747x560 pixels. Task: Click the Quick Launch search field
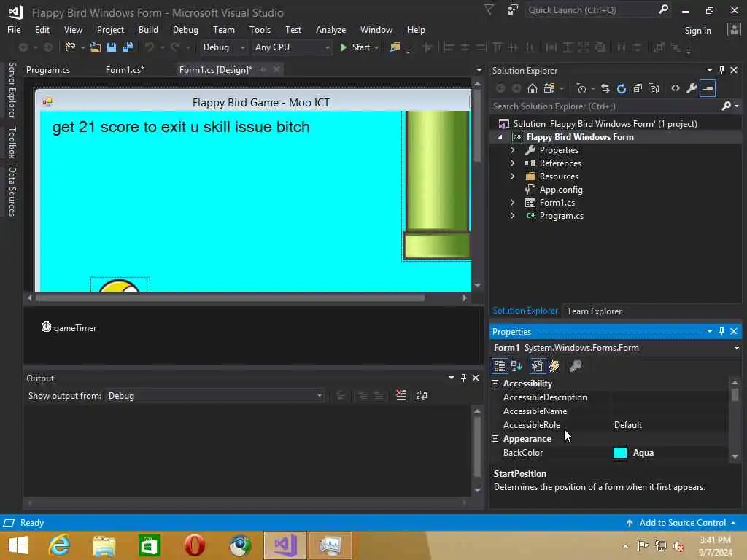pos(592,10)
